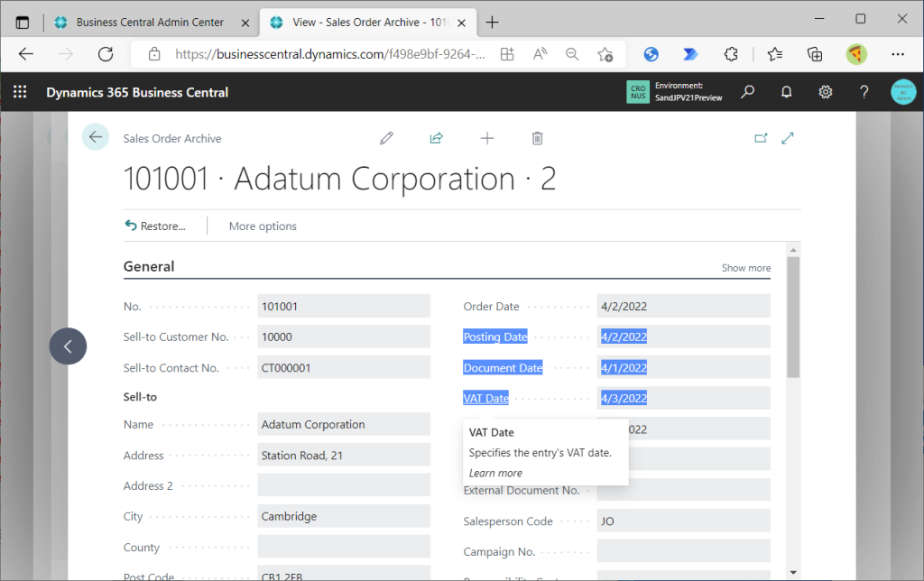Open the Collections icon

815,54
